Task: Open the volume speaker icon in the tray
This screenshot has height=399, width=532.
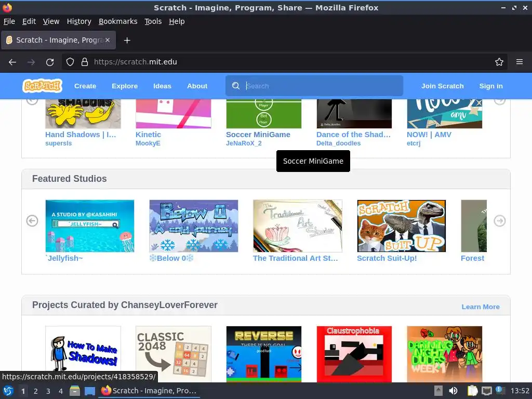Action: (453, 391)
